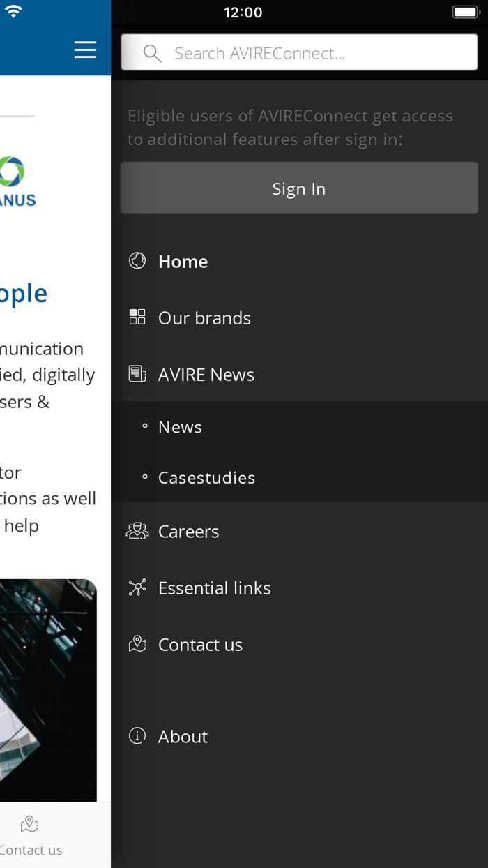Click the About info icon
488x868 pixels.
pyautogui.click(x=137, y=735)
